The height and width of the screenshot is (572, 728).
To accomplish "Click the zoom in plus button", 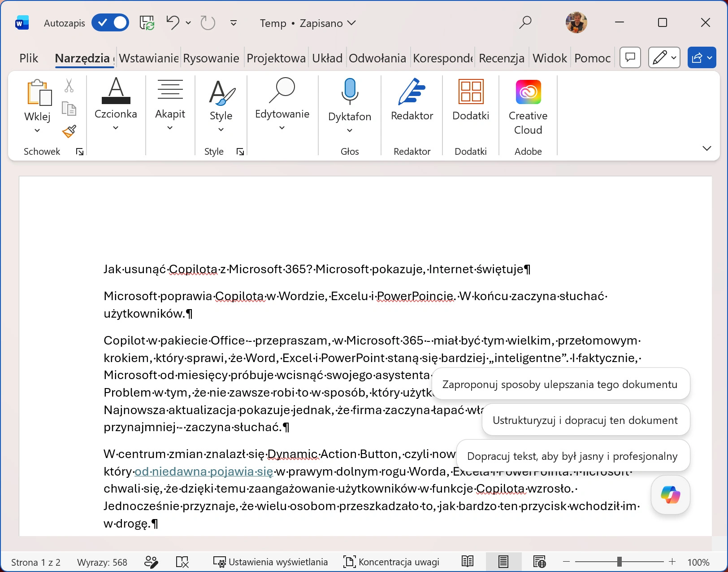I will click(x=672, y=562).
